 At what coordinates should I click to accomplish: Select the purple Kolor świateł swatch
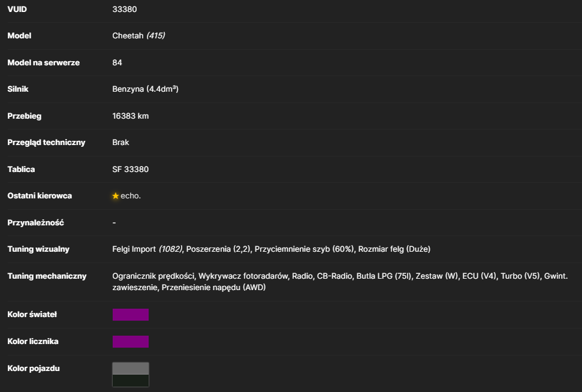131,315
